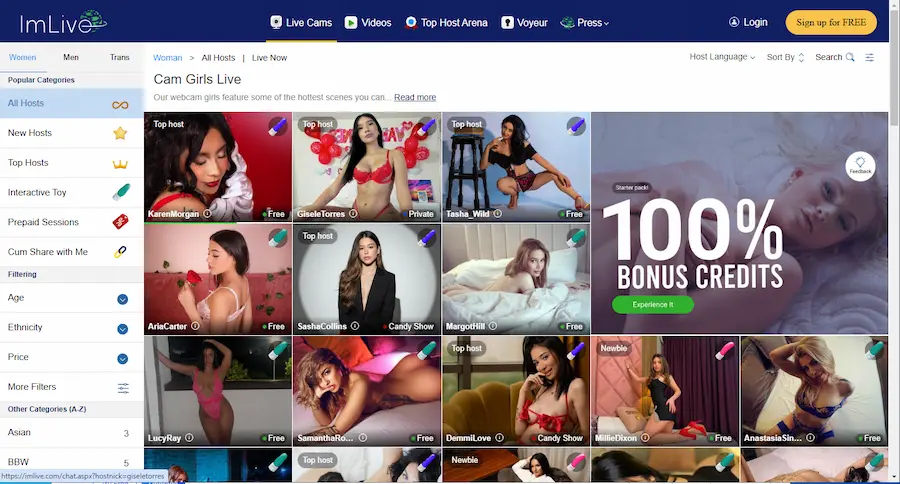Screen dimensions: 900x484
Task: Open More Filters sliders icon
Action: pos(123,388)
